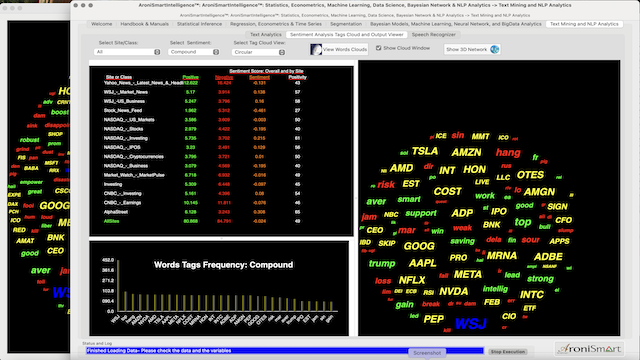Click the AroniSmart logo
This screenshot has height=360, width=640.
click(589, 349)
